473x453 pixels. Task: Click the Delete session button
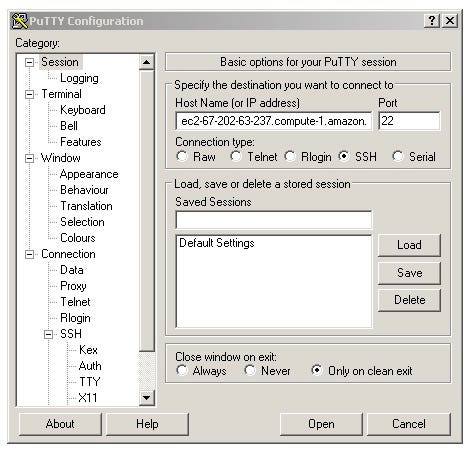click(x=409, y=300)
